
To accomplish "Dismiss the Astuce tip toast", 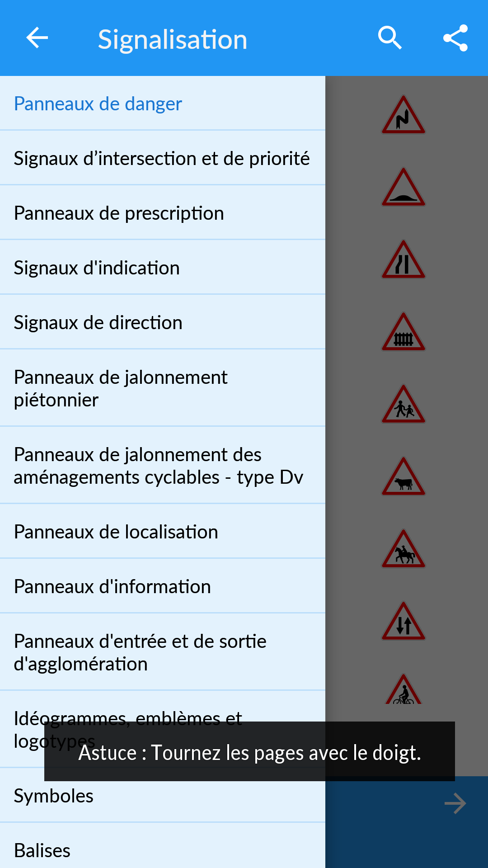I will 249,751.
